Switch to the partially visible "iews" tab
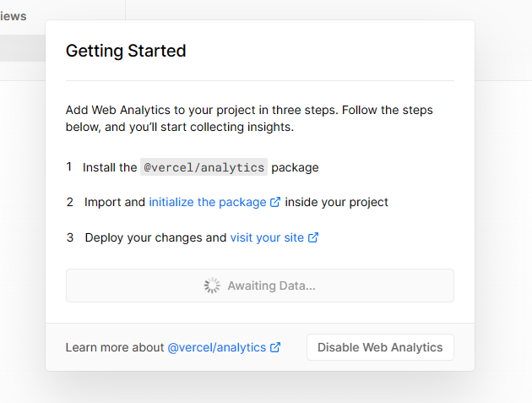The height and width of the screenshot is (403, 532). point(14,16)
